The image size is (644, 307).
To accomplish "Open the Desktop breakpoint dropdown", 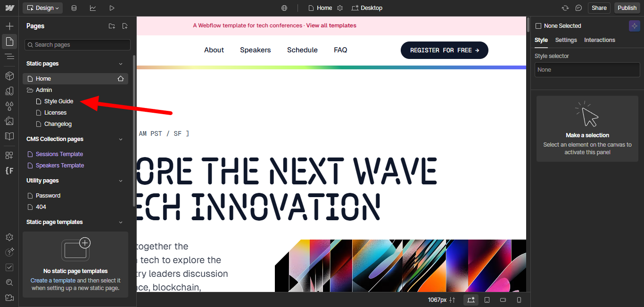I will click(x=367, y=8).
